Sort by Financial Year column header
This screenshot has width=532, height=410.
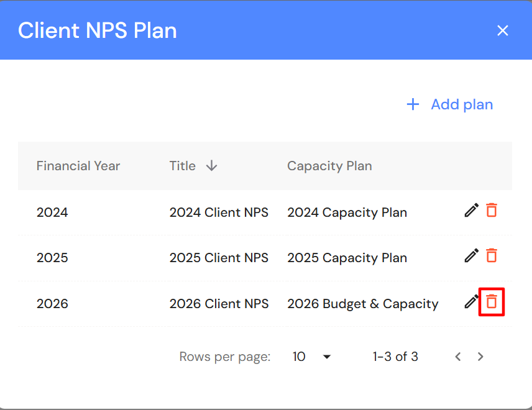point(78,166)
